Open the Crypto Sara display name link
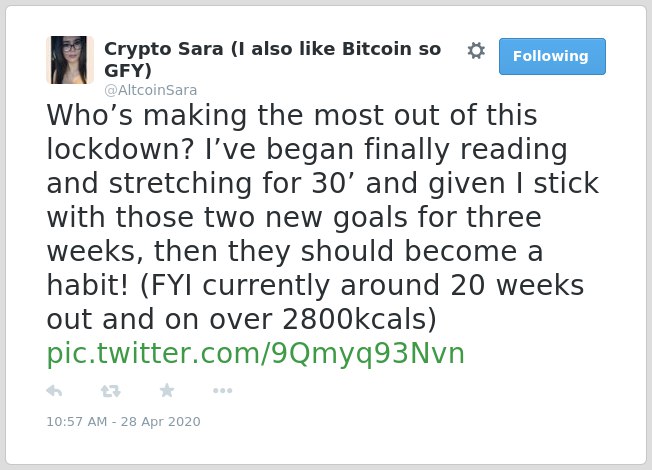Image resolution: width=652 pixels, height=470 pixels. point(272,59)
